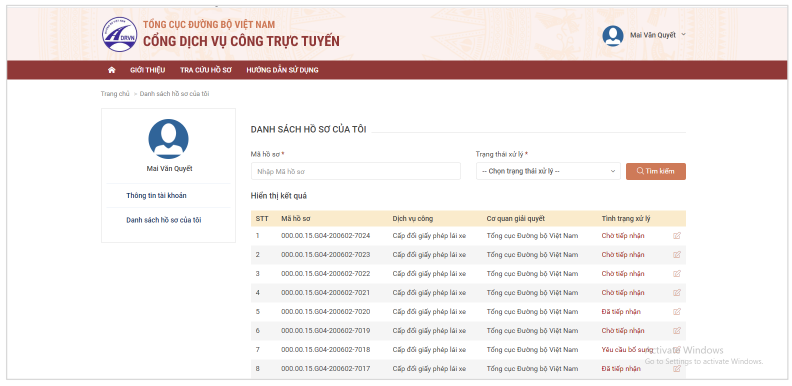Open the edit icon for record 000.00.15.G04-200602-7020
This screenshot has height=386, width=792.
pos(677,312)
